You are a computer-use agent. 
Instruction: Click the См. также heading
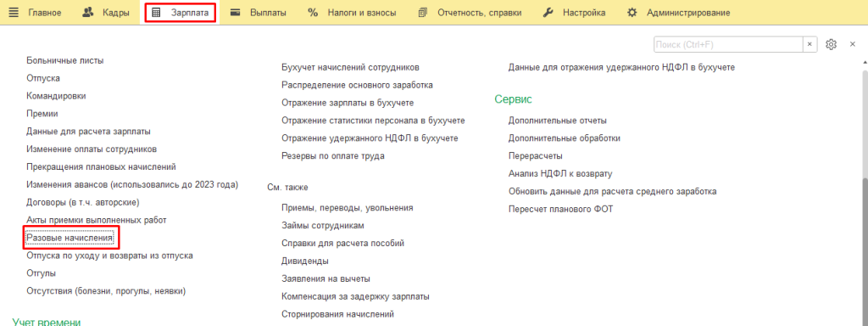287,188
